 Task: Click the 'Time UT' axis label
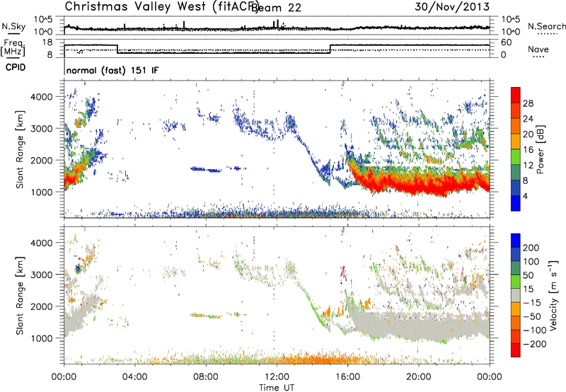(x=277, y=388)
